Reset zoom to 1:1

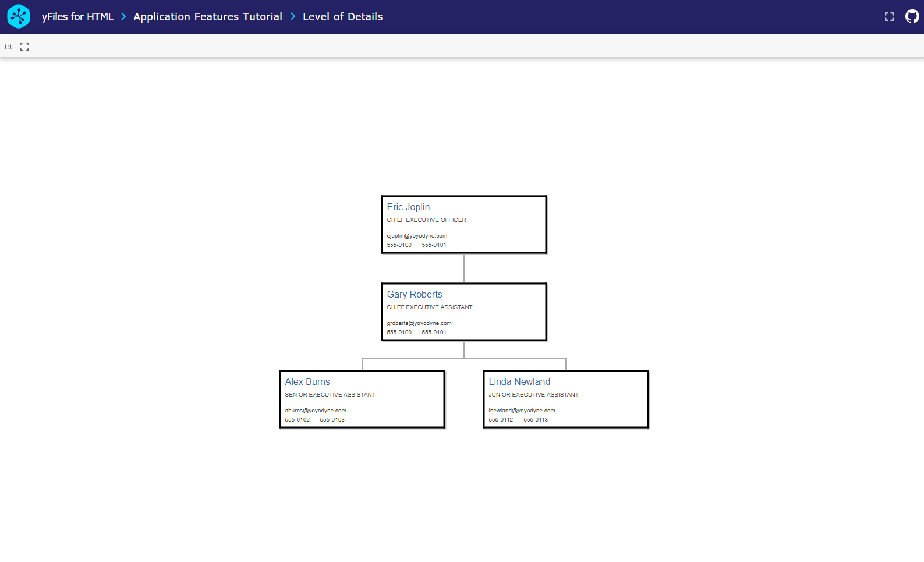point(8,47)
